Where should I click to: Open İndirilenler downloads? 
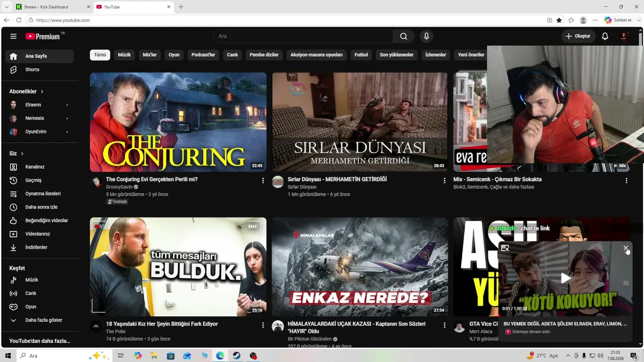[40, 247]
